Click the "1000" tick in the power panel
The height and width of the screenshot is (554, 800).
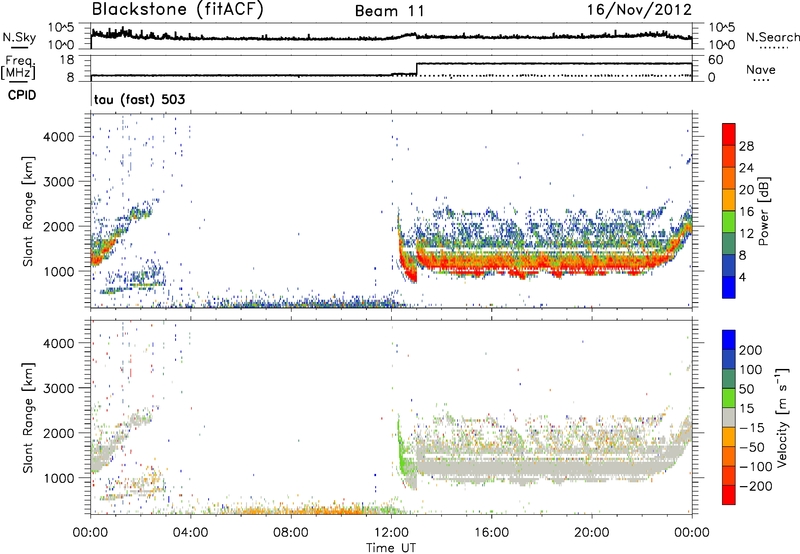(59, 271)
